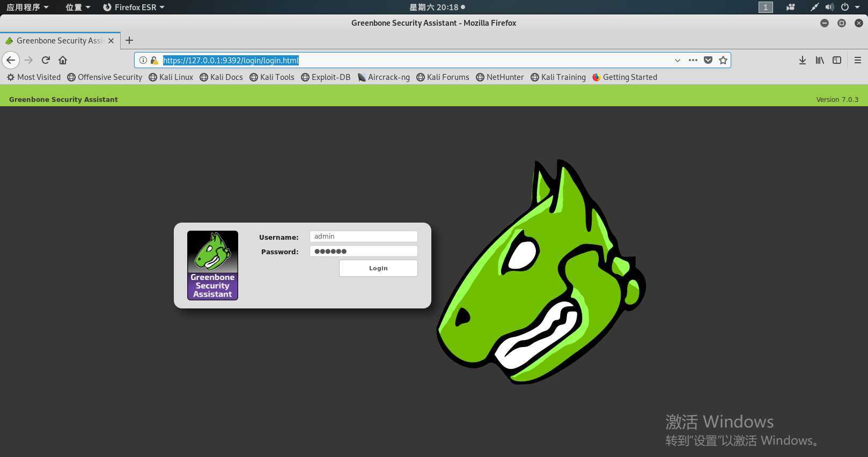Open the system status dropdown arrow
Image resolution: width=868 pixels, height=457 pixels.
pos(857,7)
